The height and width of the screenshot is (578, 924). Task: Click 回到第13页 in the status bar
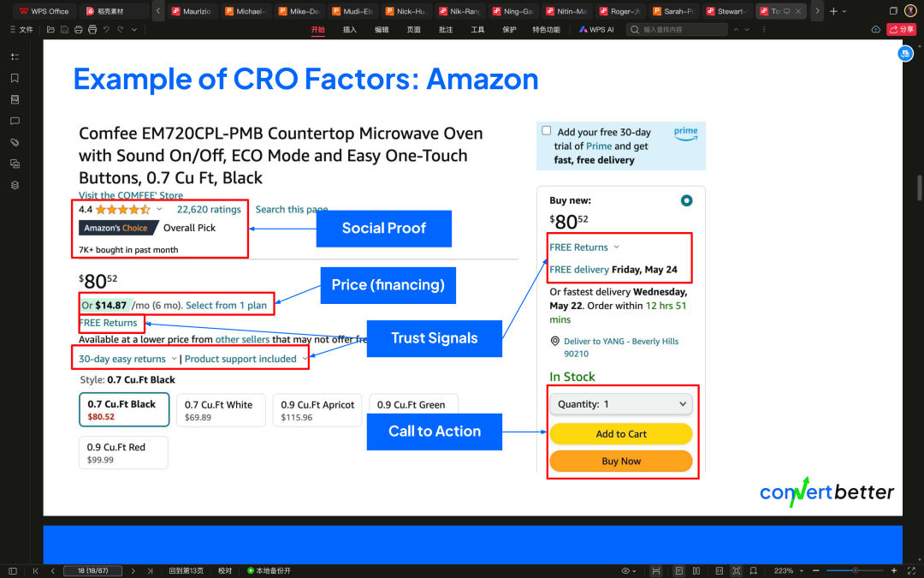tap(187, 571)
